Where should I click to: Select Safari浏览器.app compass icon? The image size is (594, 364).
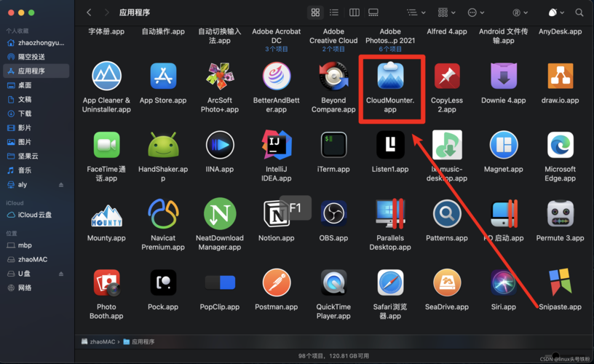point(390,282)
